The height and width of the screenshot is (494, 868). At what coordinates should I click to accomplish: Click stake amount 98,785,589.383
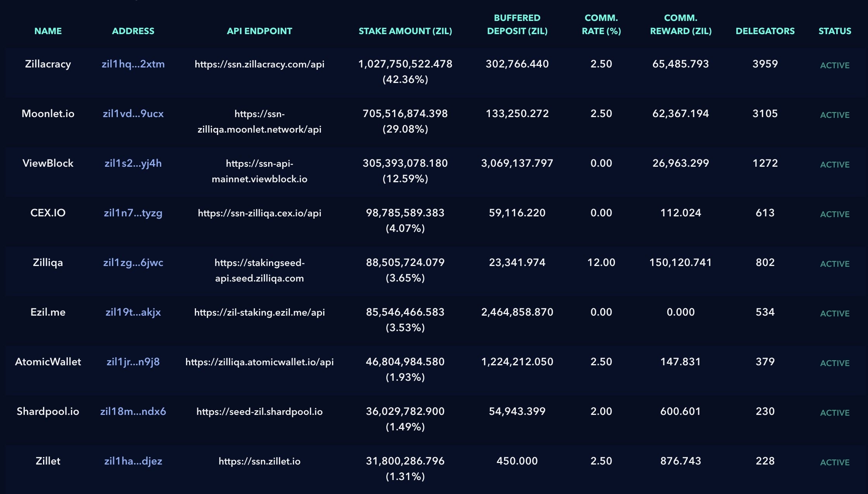(x=405, y=213)
